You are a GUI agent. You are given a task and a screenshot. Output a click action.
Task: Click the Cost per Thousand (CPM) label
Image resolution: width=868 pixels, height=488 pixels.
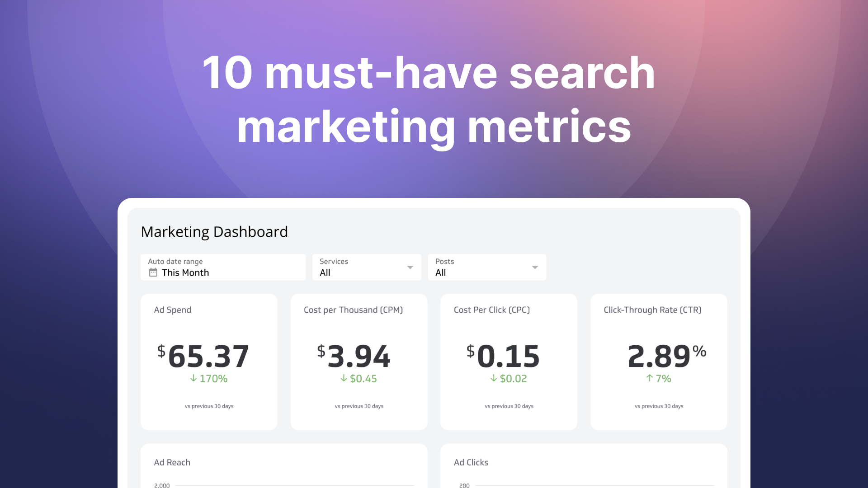point(353,310)
